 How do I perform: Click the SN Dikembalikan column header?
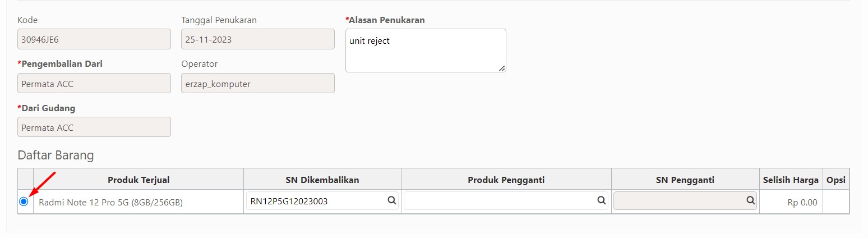pos(322,180)
